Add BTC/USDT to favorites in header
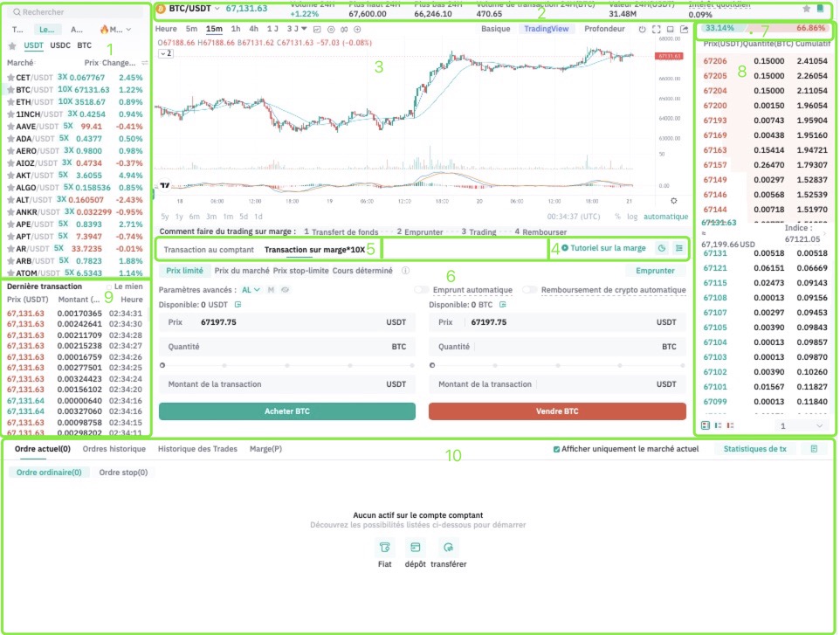Screen dimensions: 840x635 [806, 9]
